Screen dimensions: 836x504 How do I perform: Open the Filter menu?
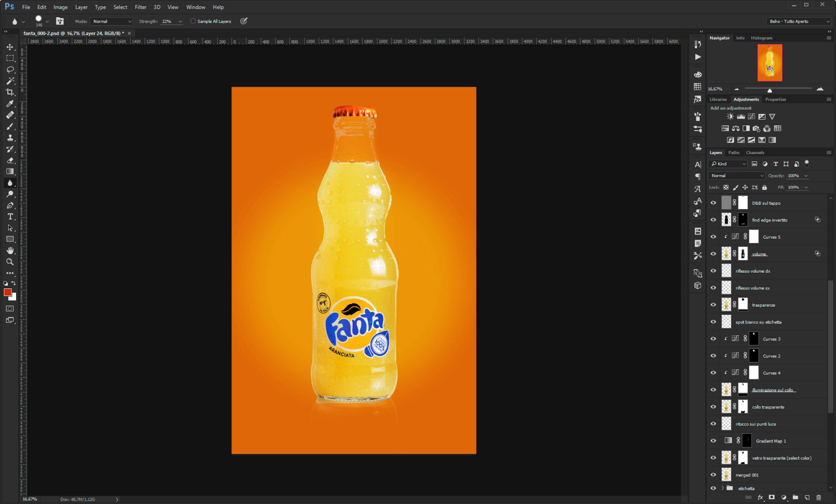point(141,7)
